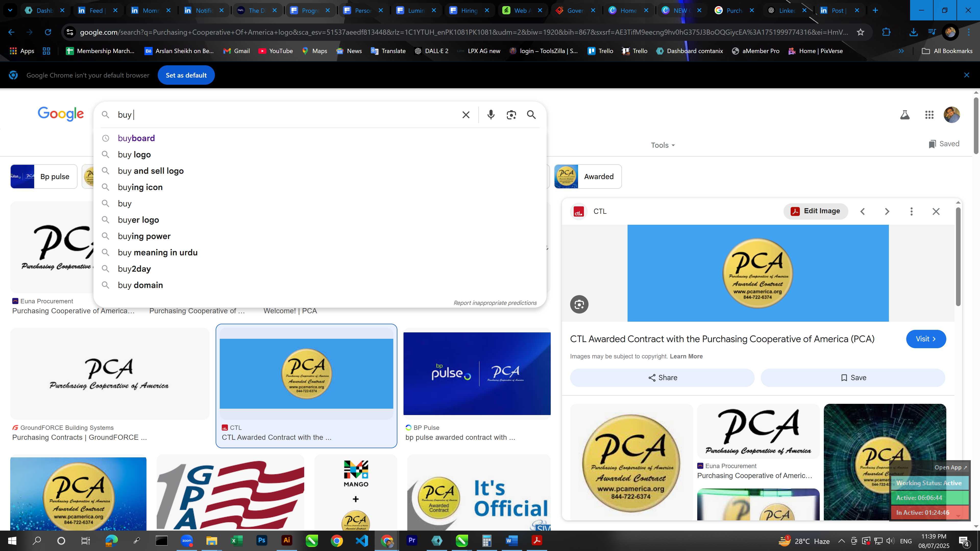Select suggestion buy logo

320,154
